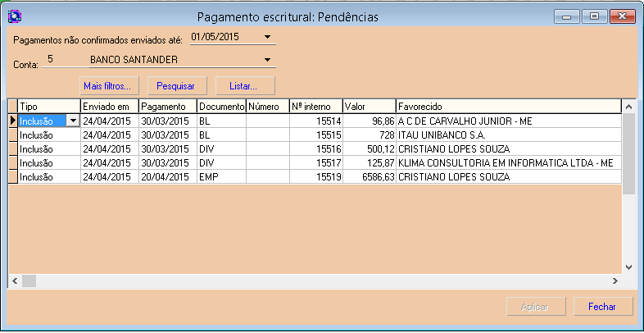
Task: Click the ITAU UNIBANCO S.A. cell
Action: pyautogui.click(x=509, y=135)
